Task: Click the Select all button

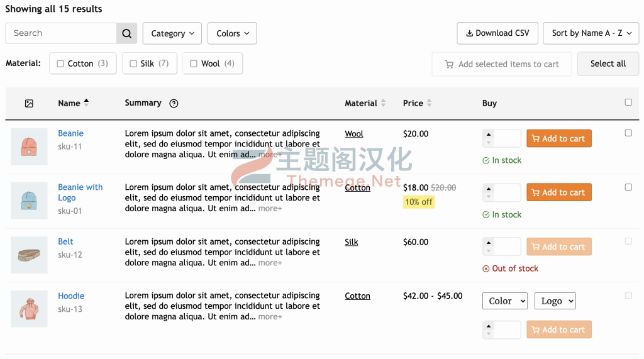Action: point(608,64)
